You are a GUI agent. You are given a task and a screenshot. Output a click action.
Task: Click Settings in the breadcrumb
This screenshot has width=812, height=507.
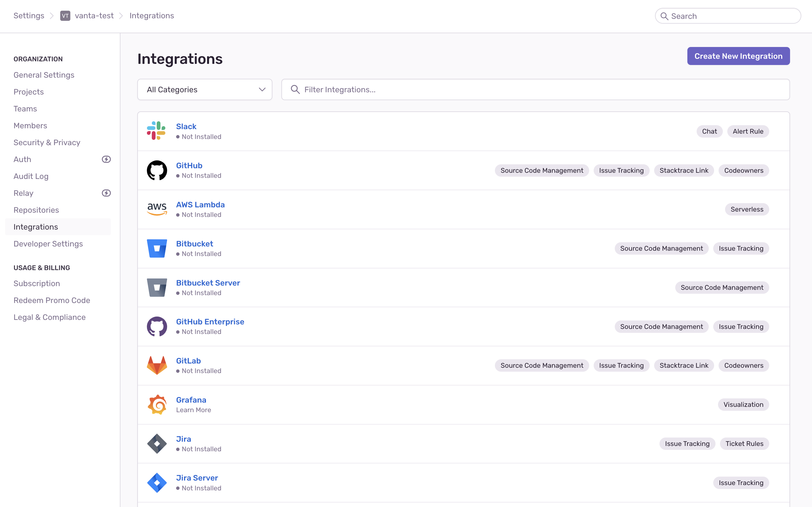pyautogui.click(x=29, y=16)
